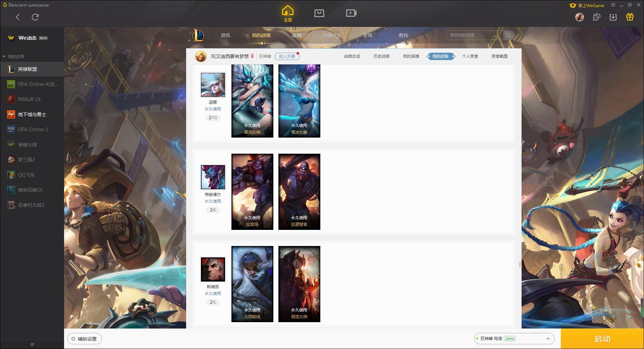Select 梦三国2 in app list

tap(32, 160)
